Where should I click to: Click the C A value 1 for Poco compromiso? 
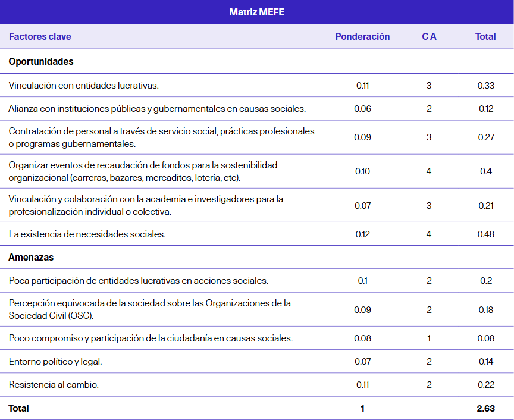429,338
